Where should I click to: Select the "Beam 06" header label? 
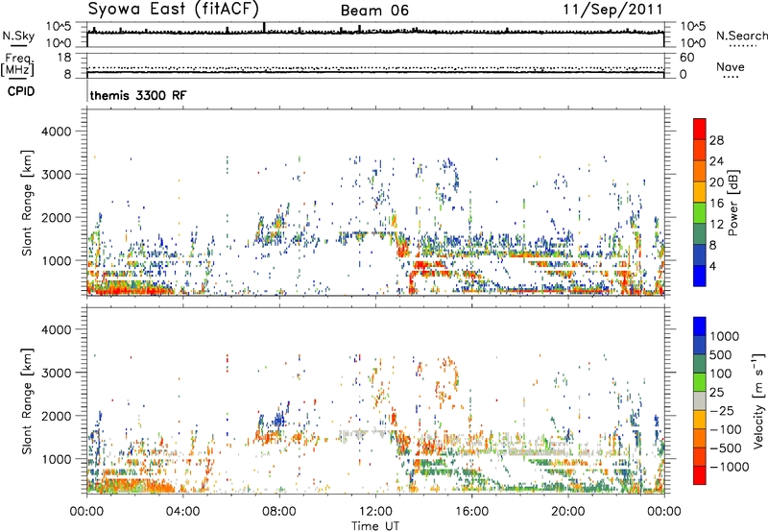[374, 11]
